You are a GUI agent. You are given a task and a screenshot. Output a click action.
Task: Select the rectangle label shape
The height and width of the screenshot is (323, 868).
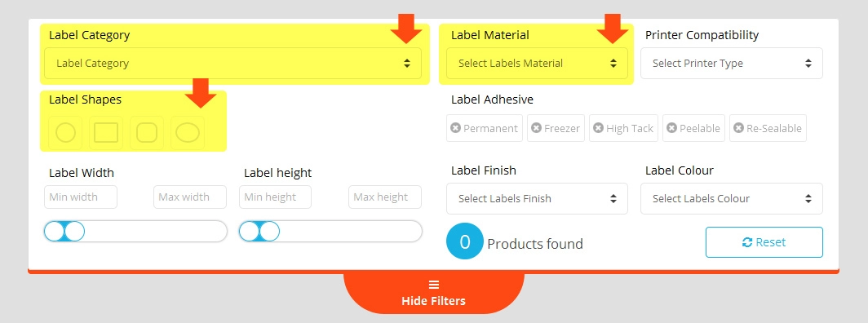[x=106, y=133]
